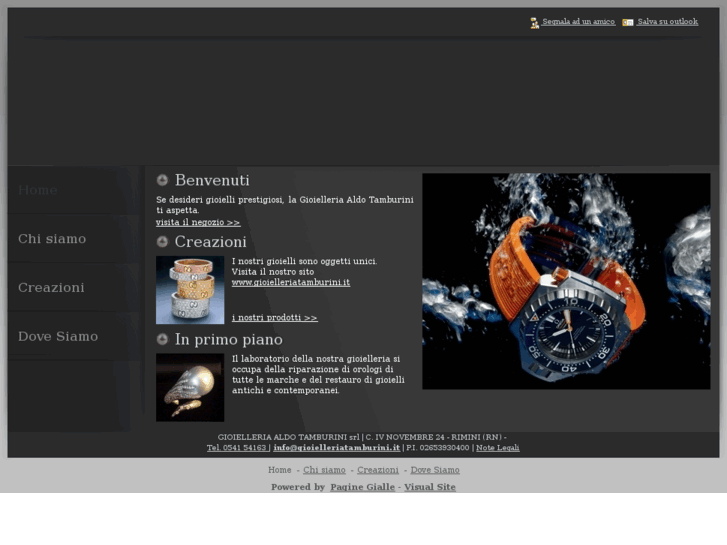Click the orange diver watch image

(566, 281)
